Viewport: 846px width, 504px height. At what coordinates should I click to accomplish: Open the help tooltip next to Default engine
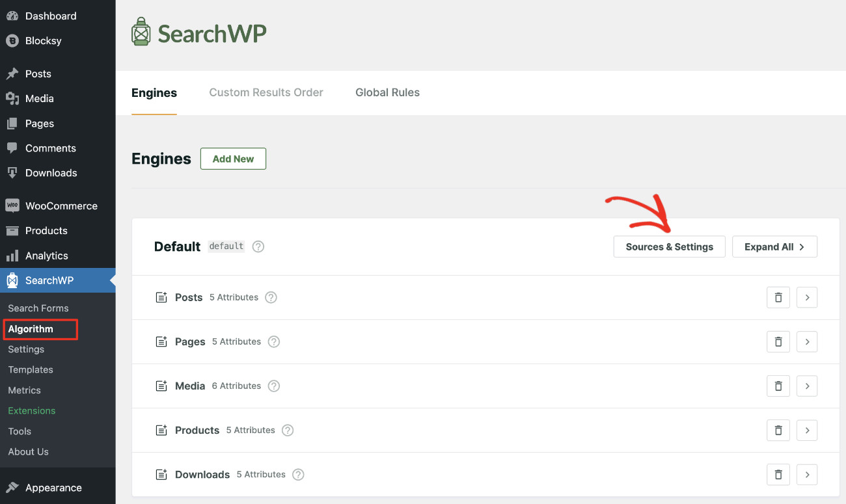(258, 246)
